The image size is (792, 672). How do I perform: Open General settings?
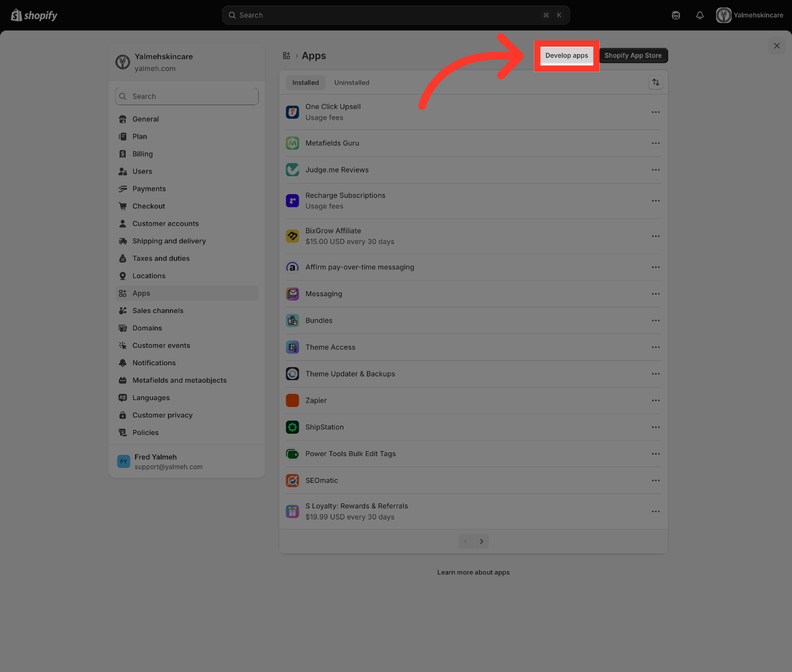(x=187, y=119)
